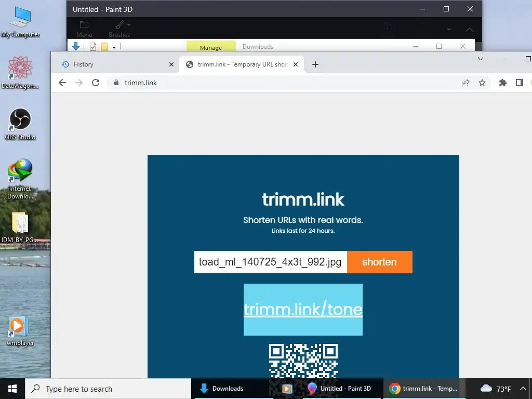Screen dimensions: 532x399
Task: Open Windows Start menu
Action: click(12, 389)
